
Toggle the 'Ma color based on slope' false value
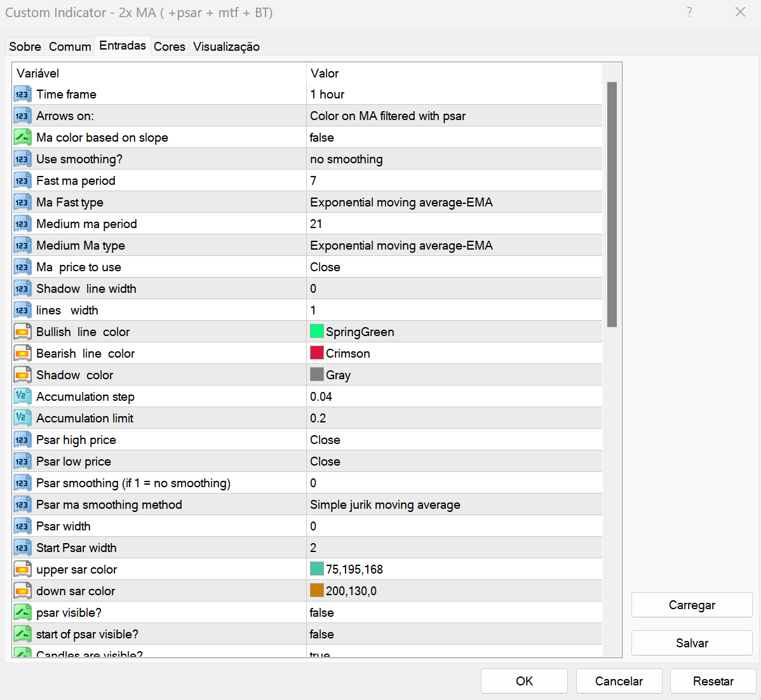click(322, 138)
